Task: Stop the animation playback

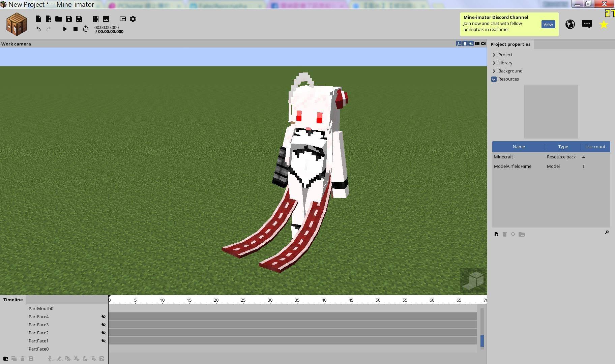Action: (x=76, y=29)
